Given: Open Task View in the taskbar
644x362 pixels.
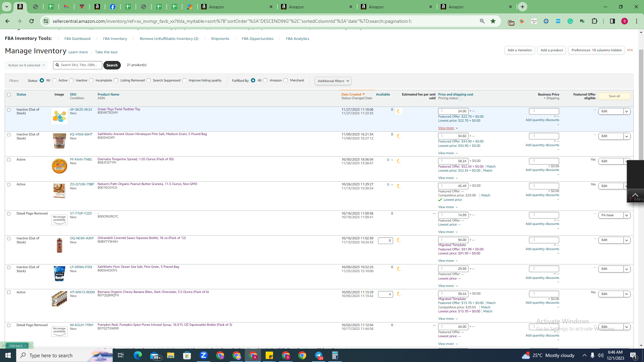Looking at the screenshot, I should pyautogui.click(x=121, y=355).
